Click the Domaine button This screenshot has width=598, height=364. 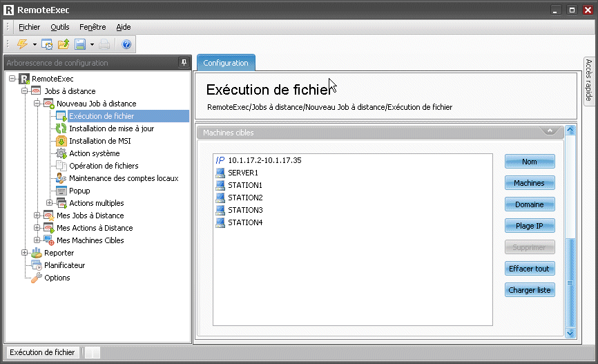point(530,204)
